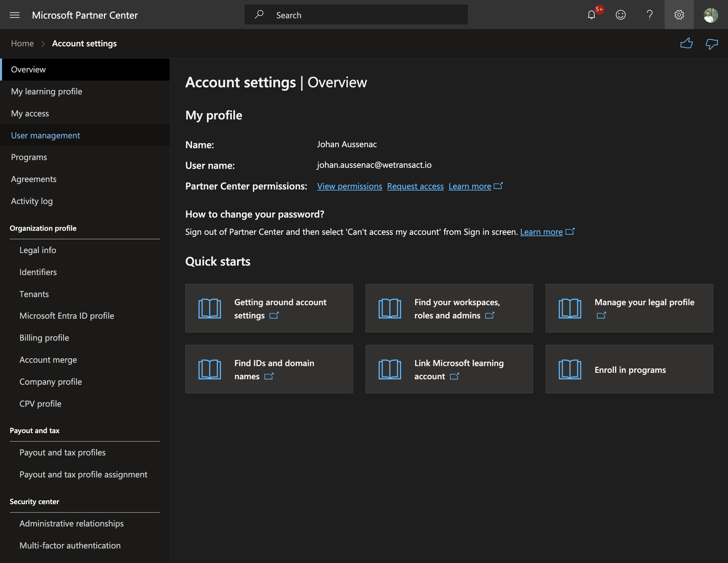Click book icon on Link Microsoft learning account
This screenshot has height=563, width=728.
tap(390, 369)
